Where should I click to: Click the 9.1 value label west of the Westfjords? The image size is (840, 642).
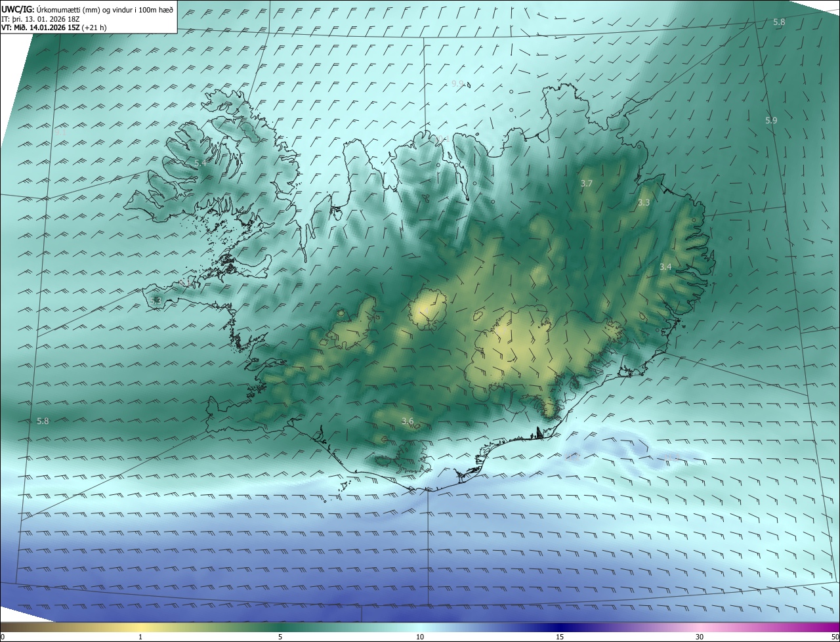click(x=60, y=132)
